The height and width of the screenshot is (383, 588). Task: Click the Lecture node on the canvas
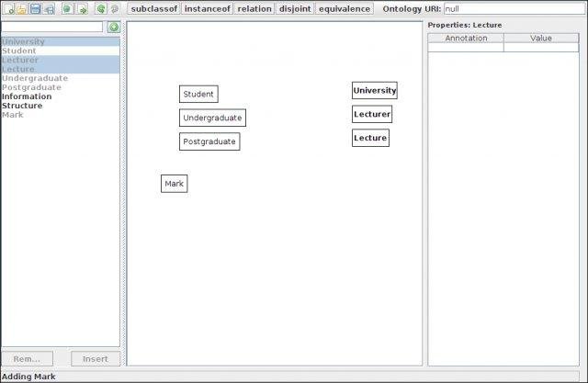(370, 138)
